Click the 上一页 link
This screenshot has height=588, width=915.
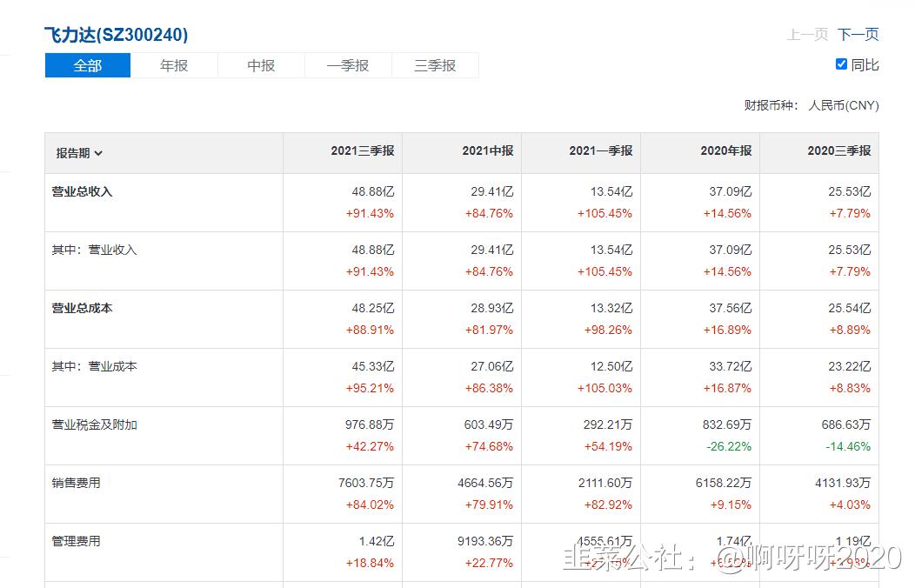(x=807, y=35)
